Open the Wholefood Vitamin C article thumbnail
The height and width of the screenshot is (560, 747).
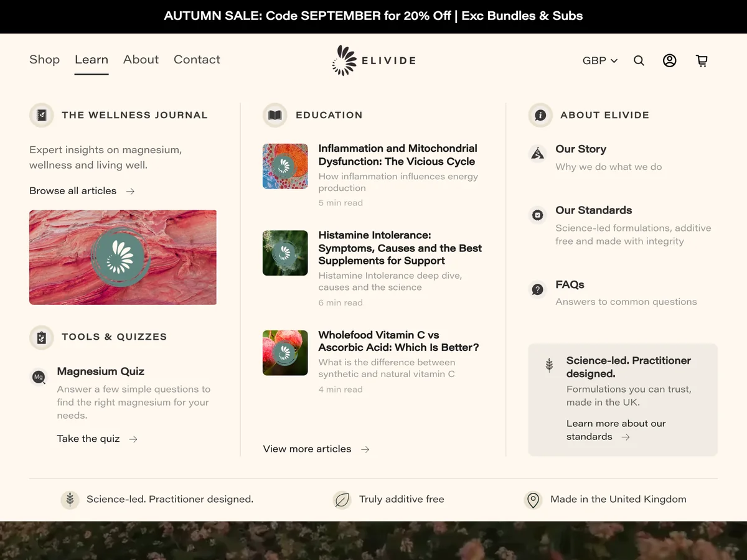coord(285,353)
